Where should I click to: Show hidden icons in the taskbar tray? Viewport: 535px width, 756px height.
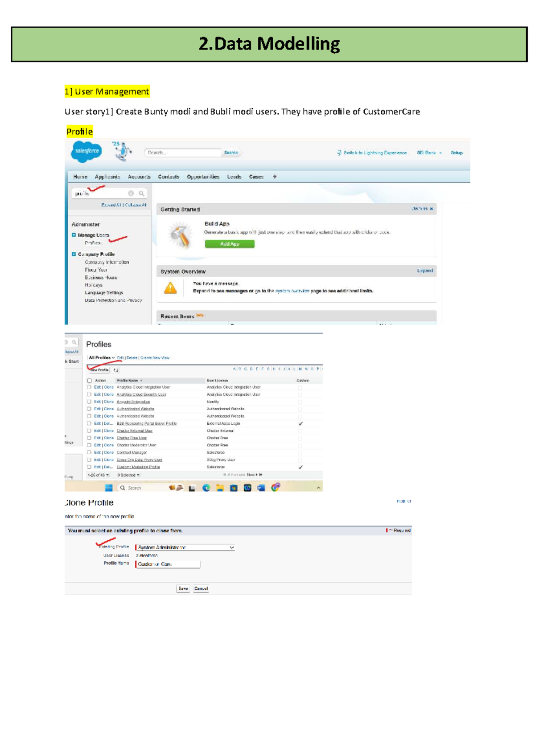point(318,488)
